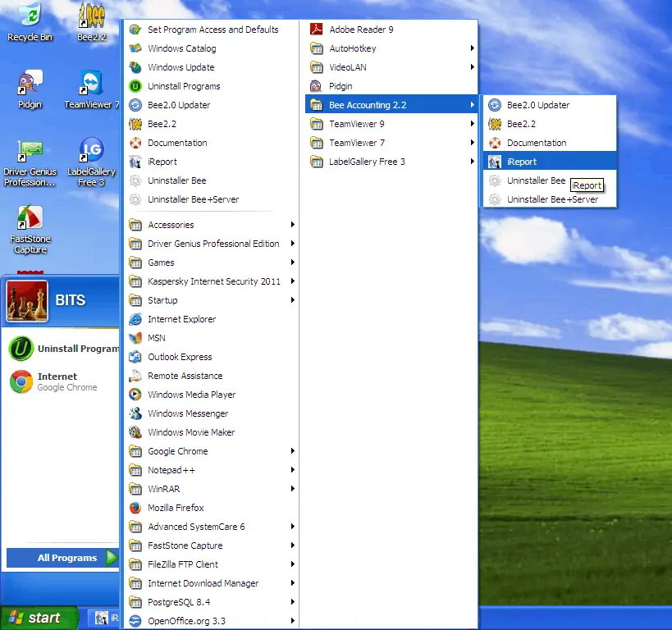Click the highlighted Bee Accounting 2.2 folder
672x630 pixels.
391,104
